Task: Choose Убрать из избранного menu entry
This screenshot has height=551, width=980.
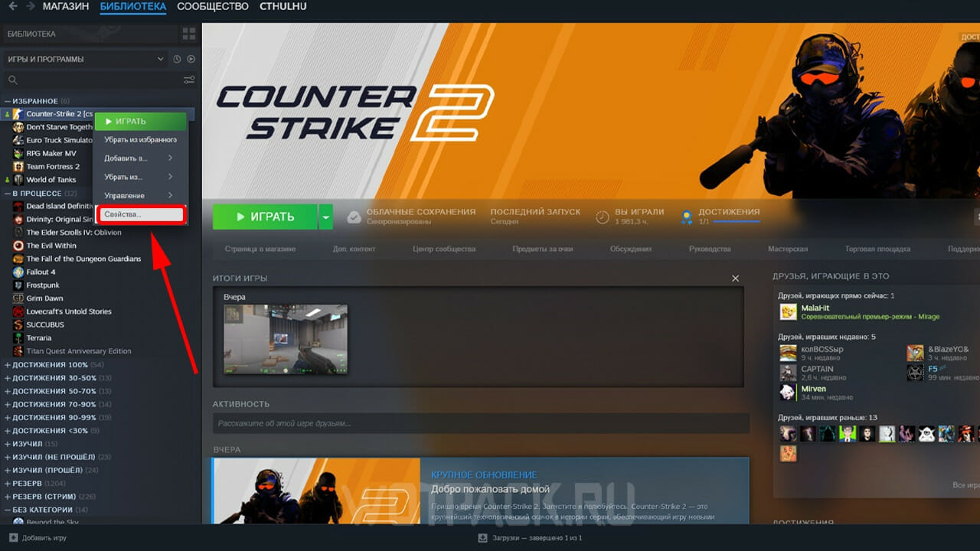Action: click(x=140, y=140)
